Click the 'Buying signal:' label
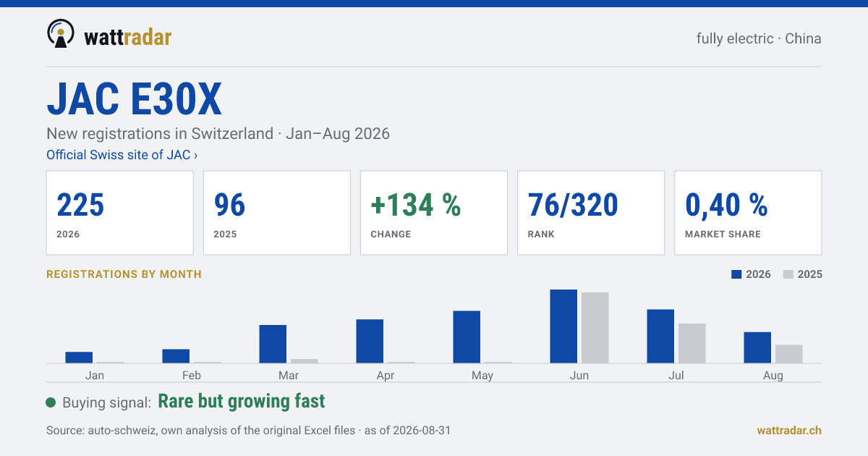868x456 pixels. pos(106,403)
